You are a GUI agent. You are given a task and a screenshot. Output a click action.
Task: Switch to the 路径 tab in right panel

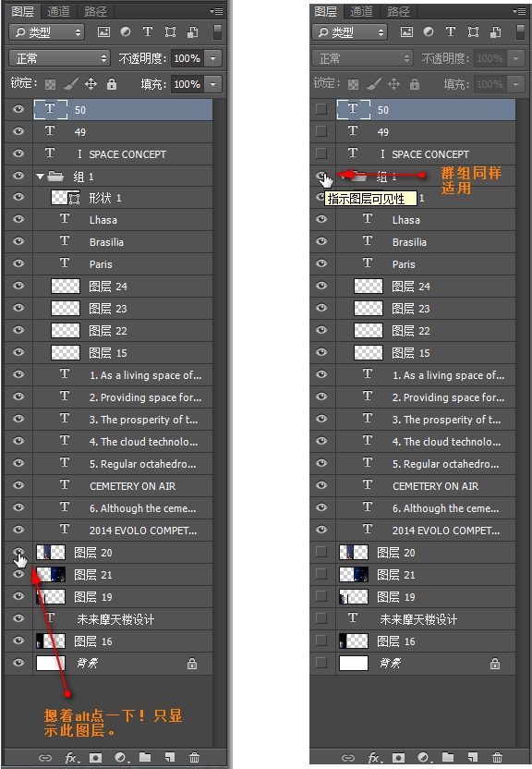click(x=398, y=11)
